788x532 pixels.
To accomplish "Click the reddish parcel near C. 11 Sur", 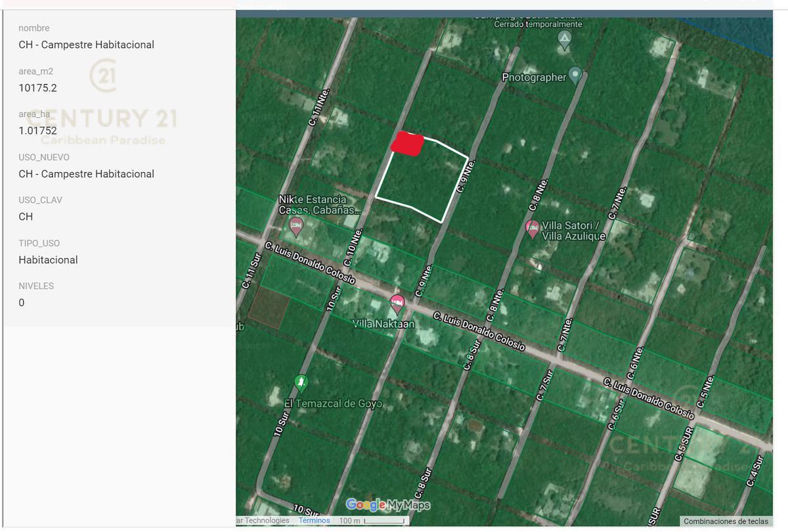I will 269,307.
